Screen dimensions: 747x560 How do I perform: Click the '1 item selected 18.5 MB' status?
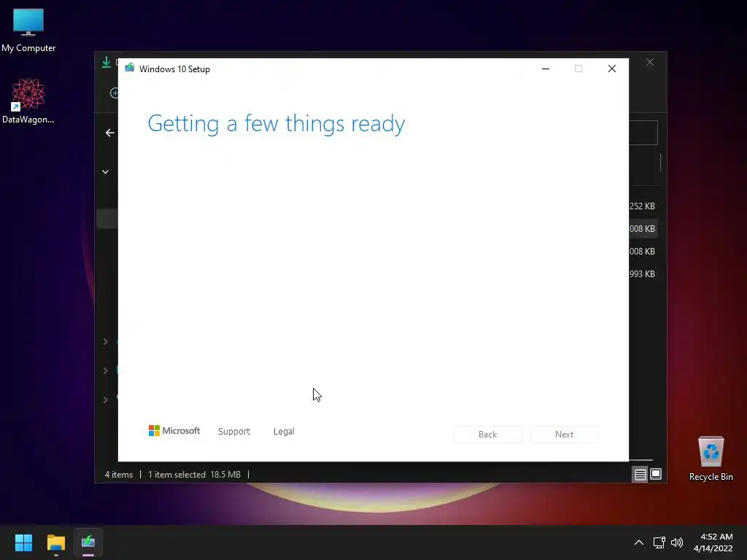click(x=194, y=475)
